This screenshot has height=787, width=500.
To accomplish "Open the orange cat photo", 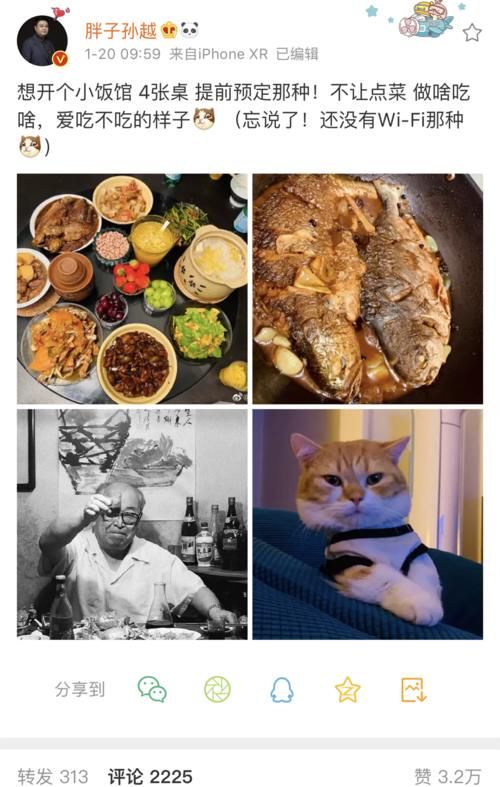I will tap(367, 524).
